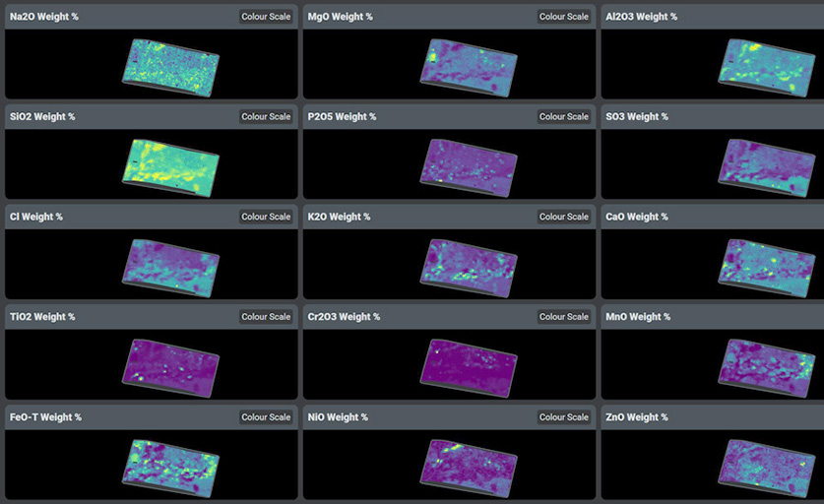
Task: Open Colour Scale for SiO2 Weight %
Action: pyautogui.click(x=266, y=116)
